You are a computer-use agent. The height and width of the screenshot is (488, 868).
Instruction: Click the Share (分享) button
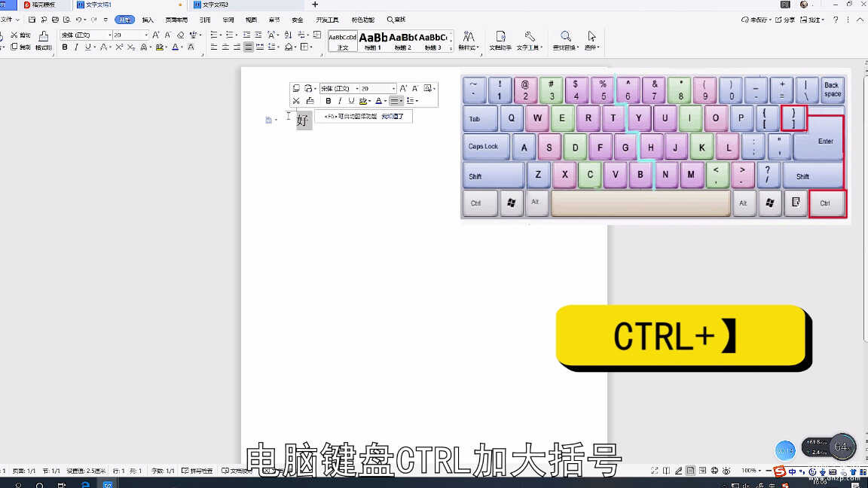[x=785, y=20]
